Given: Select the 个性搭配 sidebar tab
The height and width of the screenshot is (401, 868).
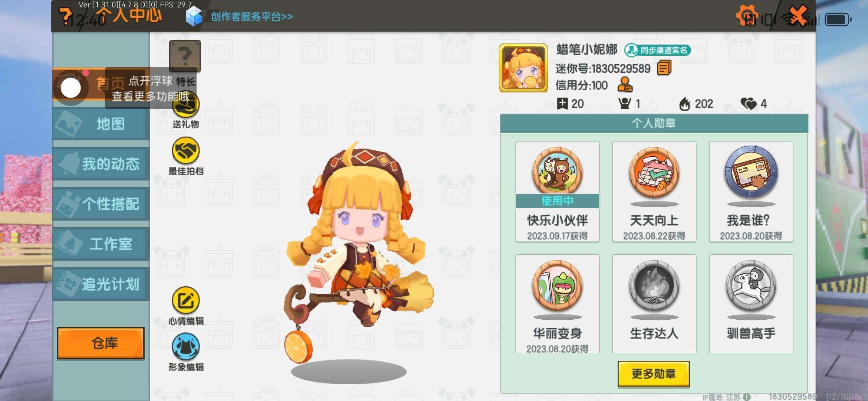Looking at the screenshot, I should tap(101, 204).
